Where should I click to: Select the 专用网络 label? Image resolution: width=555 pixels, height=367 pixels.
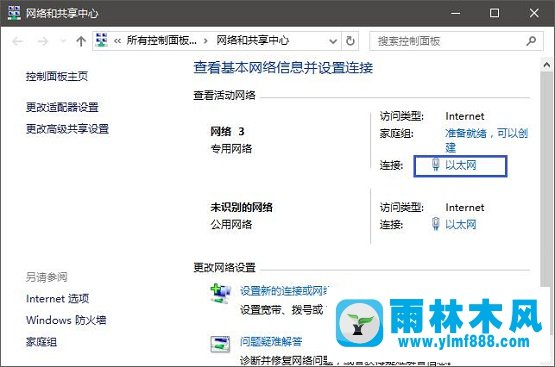pos(231,149)
